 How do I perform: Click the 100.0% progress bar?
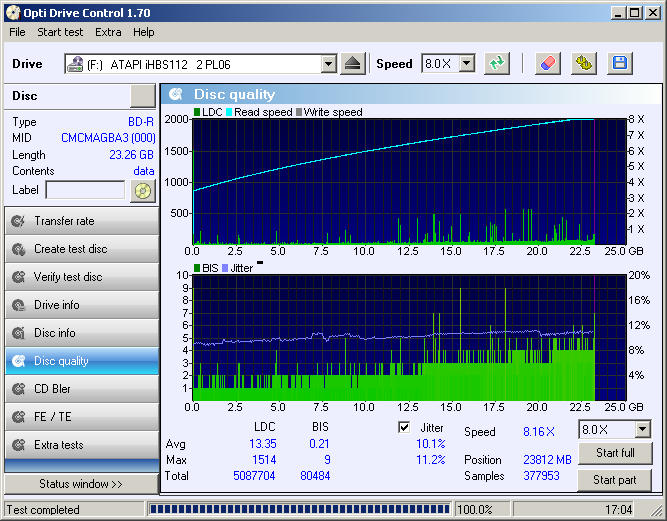pos(299,509)
